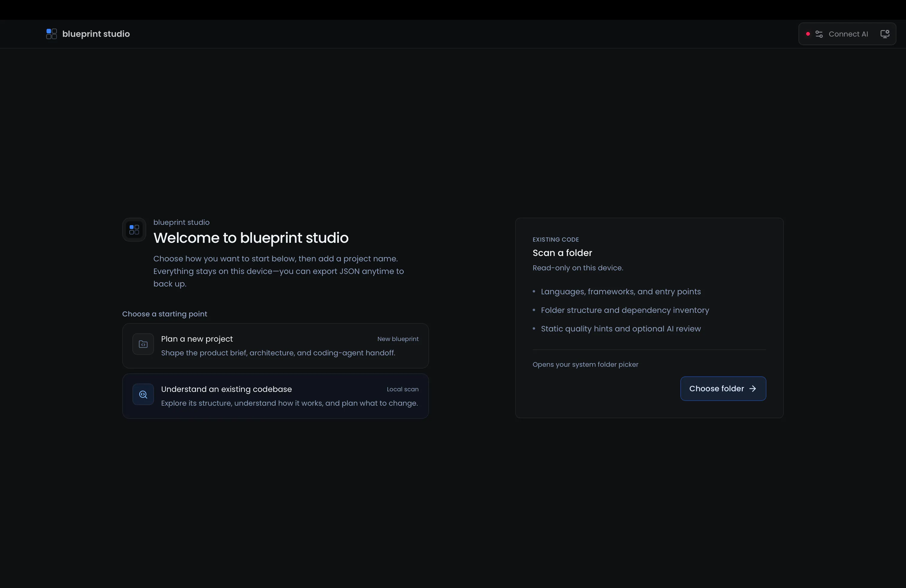The width and height of the screenshot is (906, 588).
Task: Click the Welcome to blueprint studio heading
Action: click(251, 238)
